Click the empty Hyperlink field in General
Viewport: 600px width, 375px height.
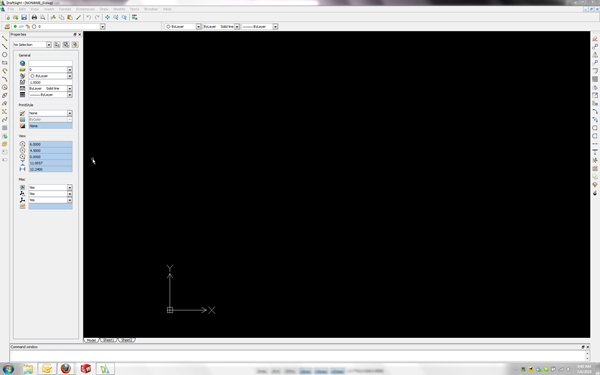[x=51, y=63]
